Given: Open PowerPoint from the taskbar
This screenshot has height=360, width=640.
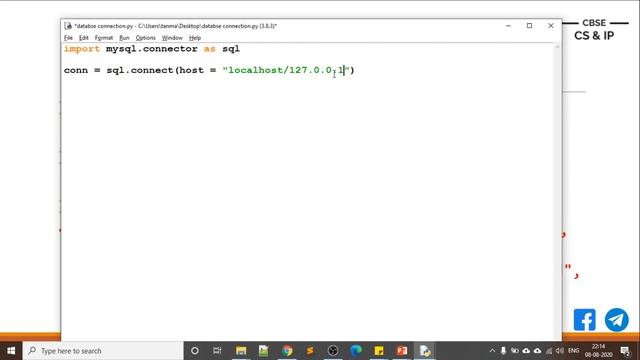Looking at the screenshot, I should [402, 351].
